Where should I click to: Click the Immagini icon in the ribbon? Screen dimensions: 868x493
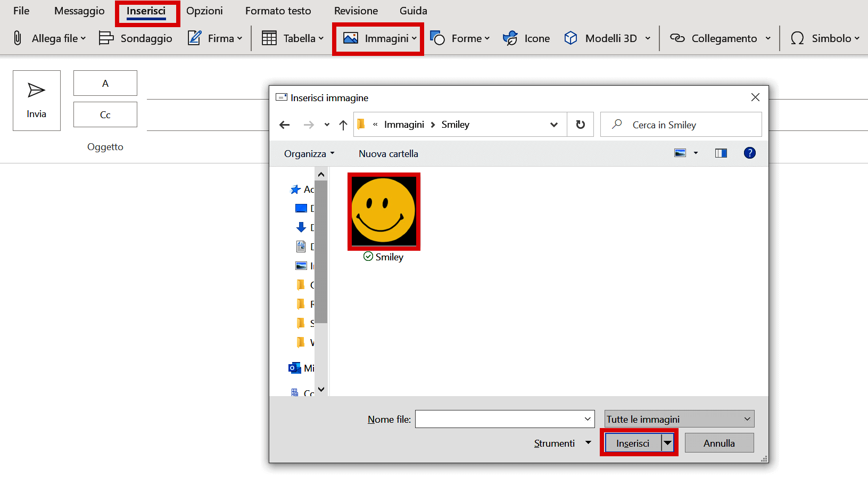pyautogui.click(x=352, y=38)
